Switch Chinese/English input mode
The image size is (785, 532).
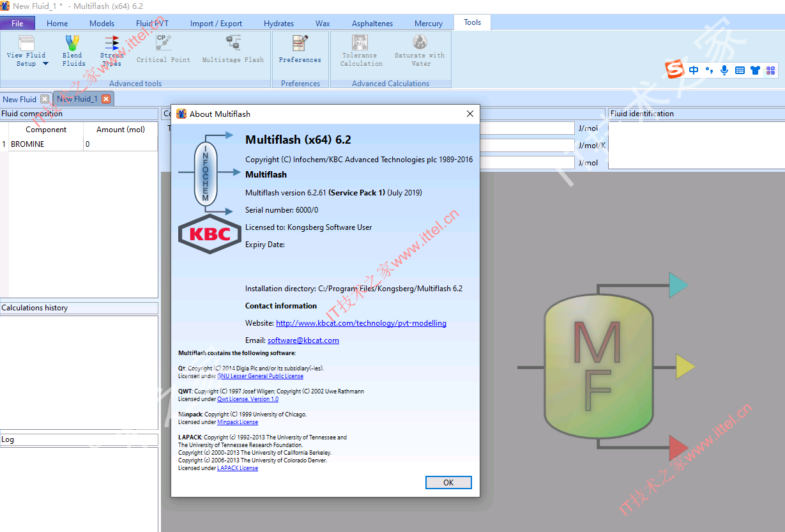click(694, 70)
